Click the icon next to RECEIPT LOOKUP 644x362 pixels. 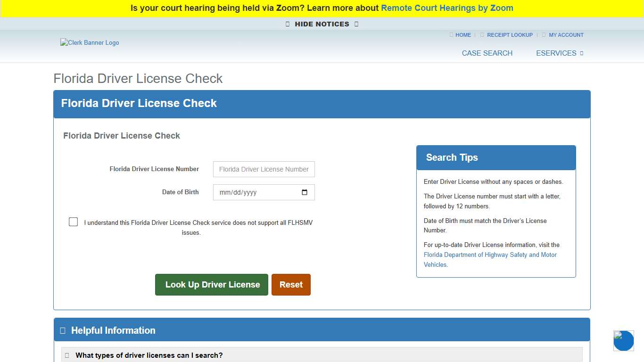tap(482, 35)
